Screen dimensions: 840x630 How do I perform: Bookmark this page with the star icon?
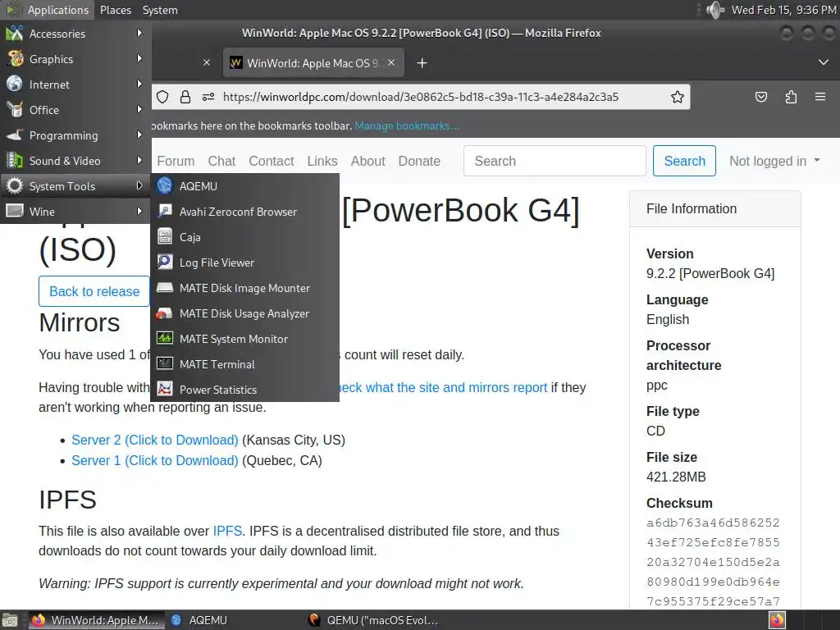(677, 97)
